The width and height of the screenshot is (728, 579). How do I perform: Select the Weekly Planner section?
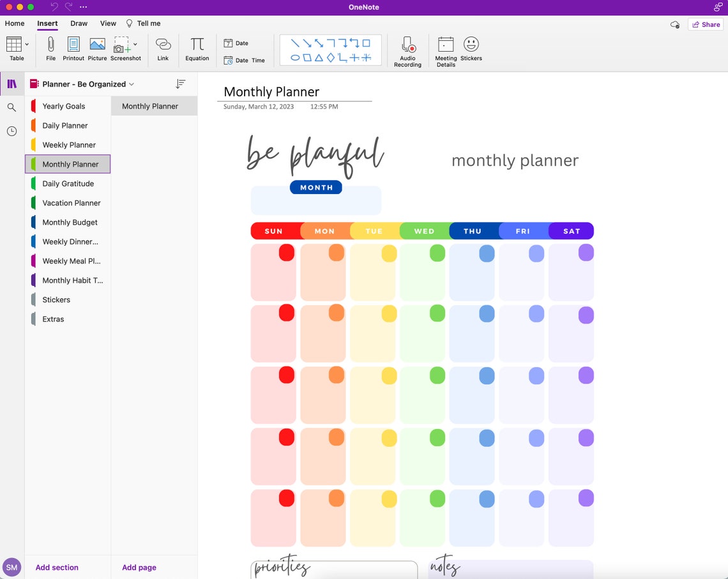[x=68, y=144]
